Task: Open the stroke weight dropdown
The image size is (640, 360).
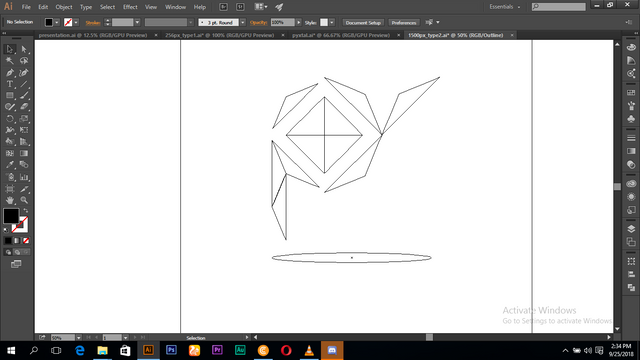Action: tap(137, 22)
